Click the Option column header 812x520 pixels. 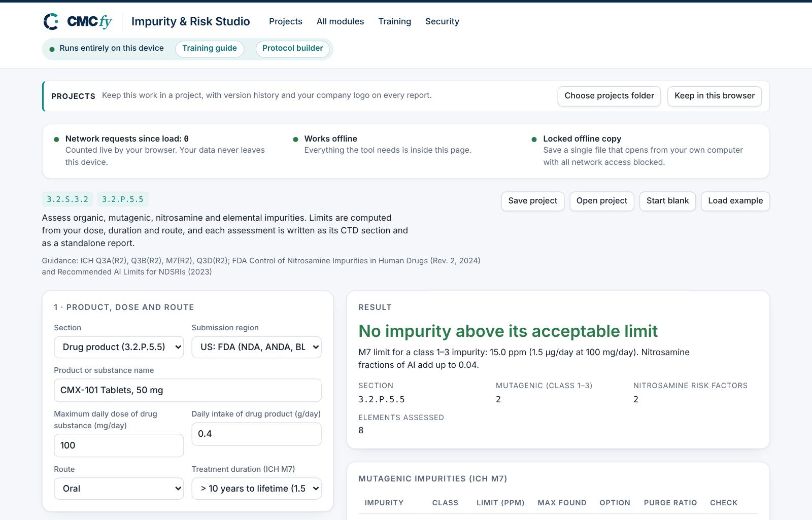point(615,503)
